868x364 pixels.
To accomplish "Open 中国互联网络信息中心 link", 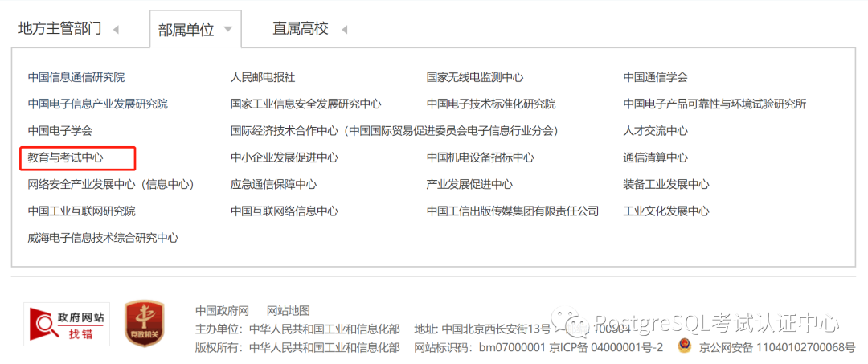I will (284, 211).
